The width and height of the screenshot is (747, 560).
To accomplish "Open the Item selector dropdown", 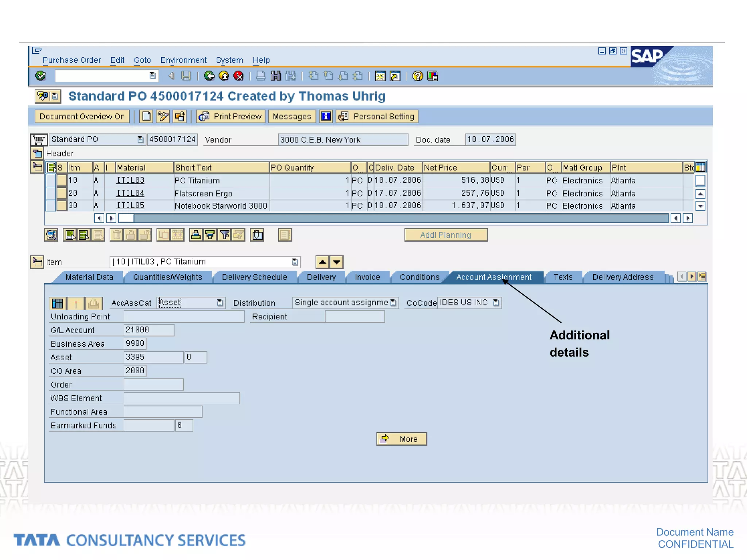I will [x=295, y=262].
